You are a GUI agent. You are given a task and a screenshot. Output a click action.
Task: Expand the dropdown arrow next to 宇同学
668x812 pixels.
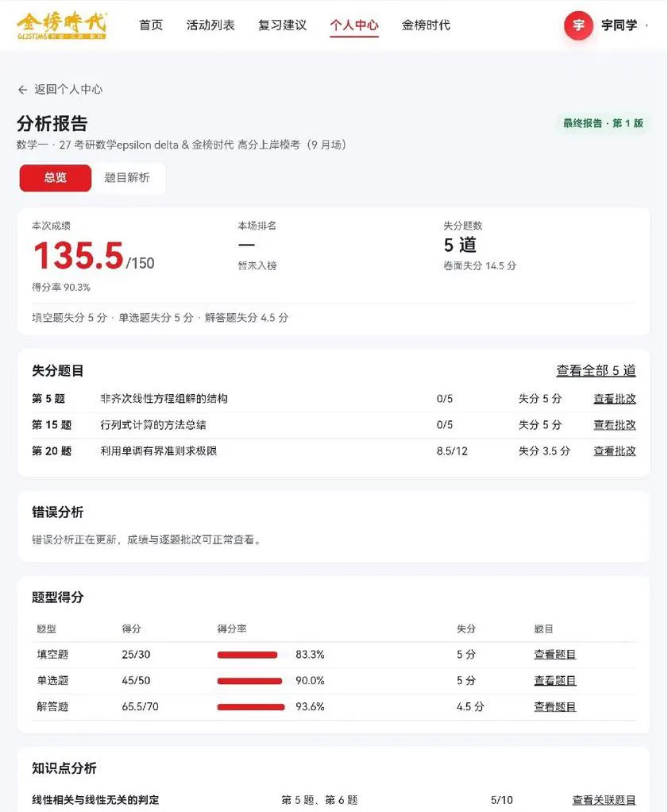(647, 25)
